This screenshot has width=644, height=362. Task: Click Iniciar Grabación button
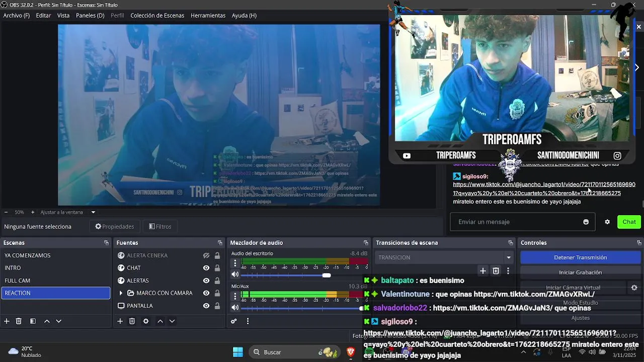tap(580, 273)
